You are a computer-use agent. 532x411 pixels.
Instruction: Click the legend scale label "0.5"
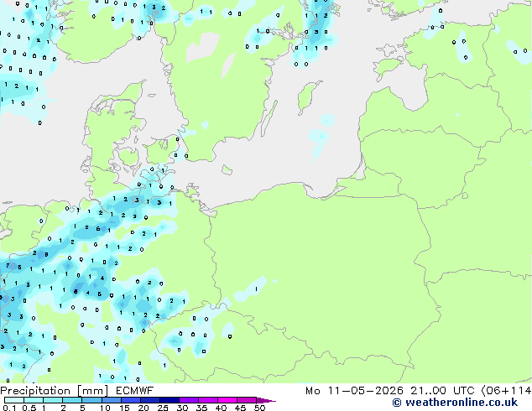(x=29, y=408)
